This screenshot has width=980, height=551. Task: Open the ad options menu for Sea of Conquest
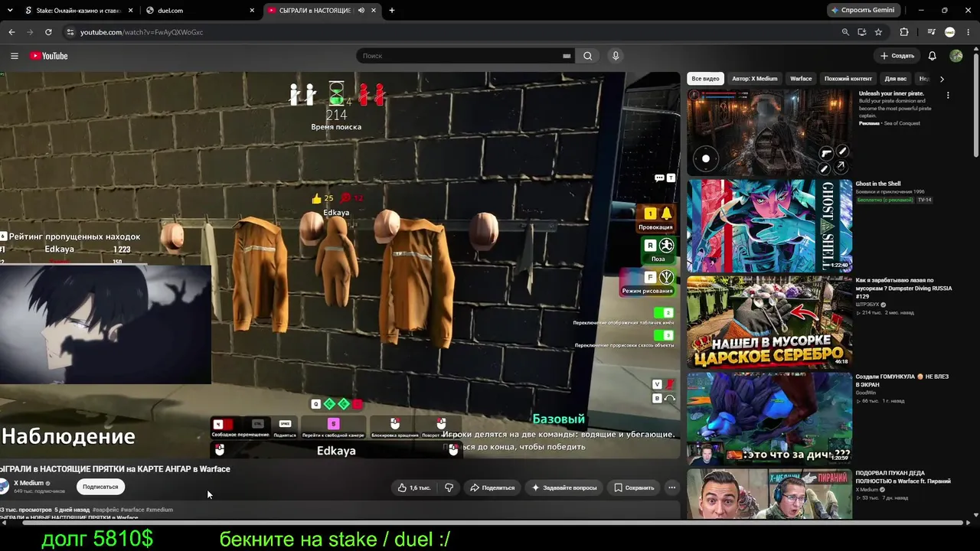(948, 96)
